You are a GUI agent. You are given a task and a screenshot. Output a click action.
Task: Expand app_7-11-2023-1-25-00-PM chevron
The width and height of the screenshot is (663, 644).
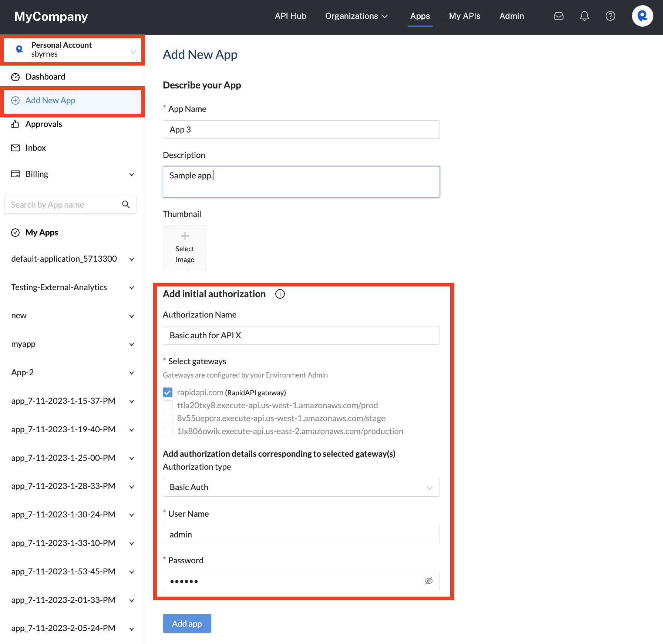click(x=132, y=458)
